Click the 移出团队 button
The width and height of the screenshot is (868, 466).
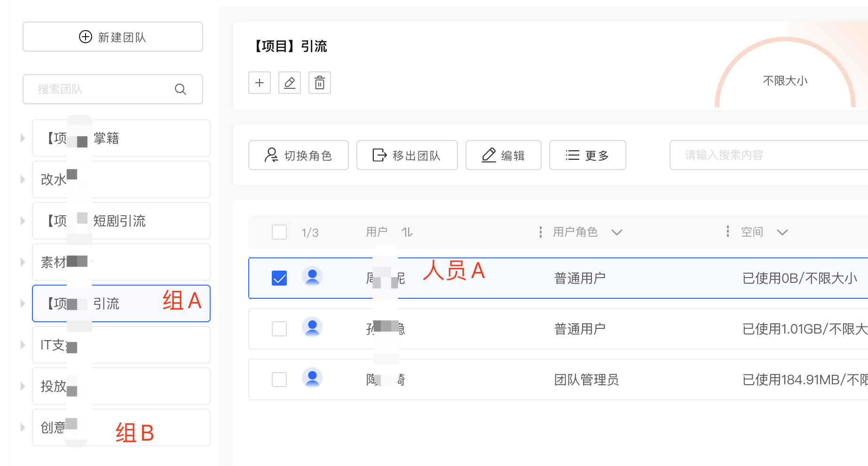click(x=407, y=155)
